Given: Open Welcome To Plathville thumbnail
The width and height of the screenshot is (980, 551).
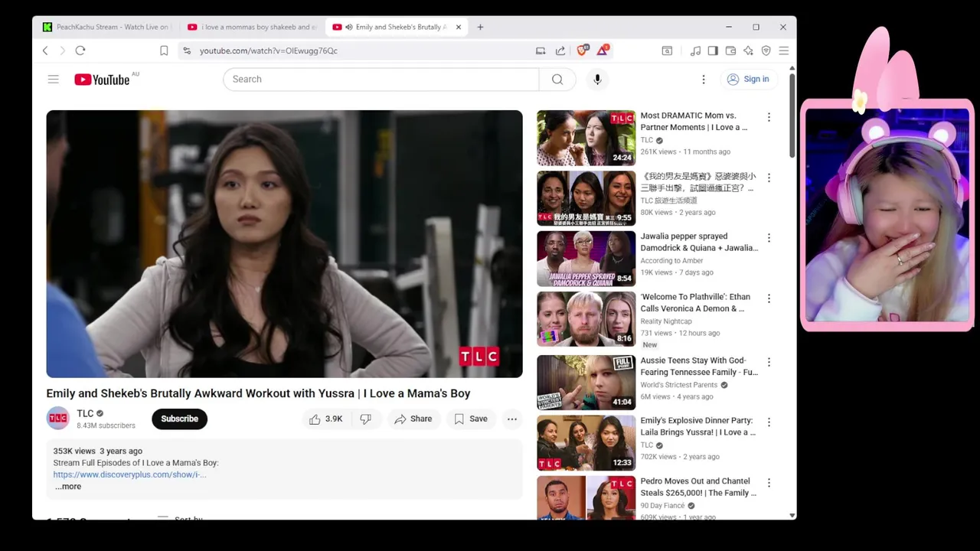Looking at the screenshot, I should coord(586,319).
